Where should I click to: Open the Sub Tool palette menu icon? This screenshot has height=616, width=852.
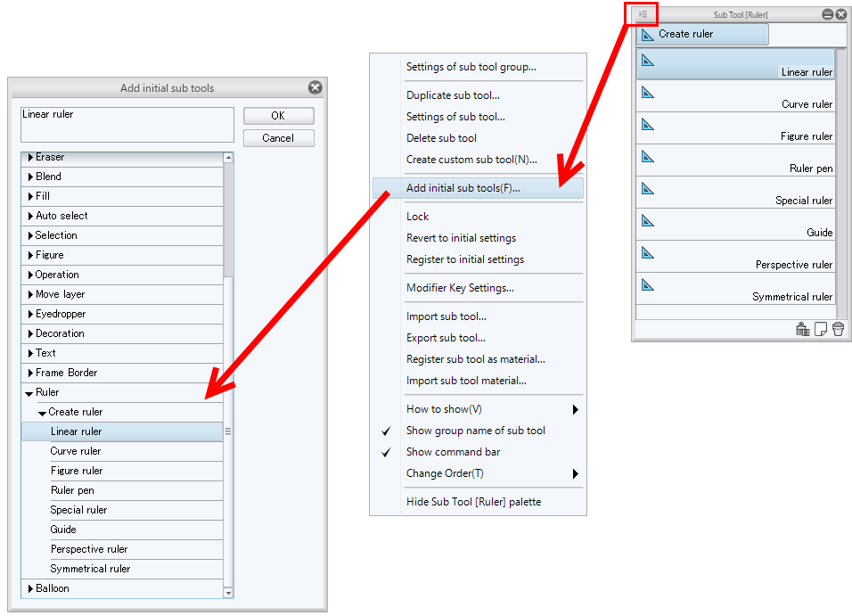click(643, 14)
